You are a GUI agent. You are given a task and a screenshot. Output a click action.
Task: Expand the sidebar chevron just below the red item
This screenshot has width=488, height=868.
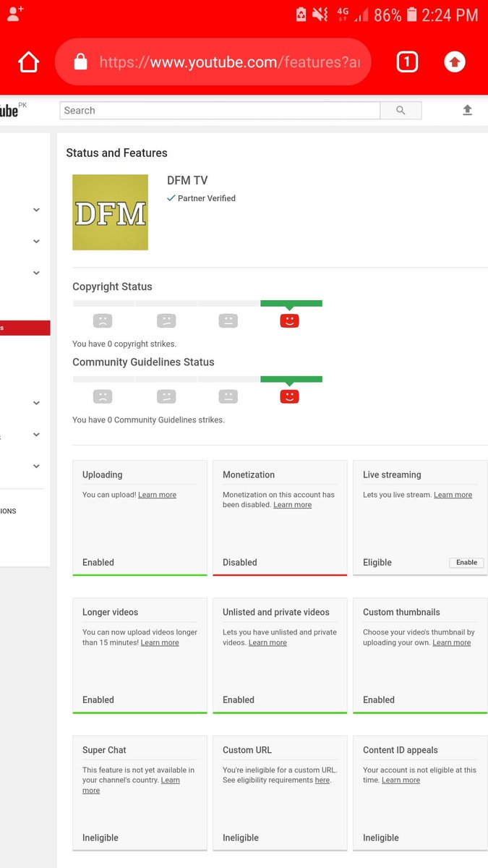[36, 403]
